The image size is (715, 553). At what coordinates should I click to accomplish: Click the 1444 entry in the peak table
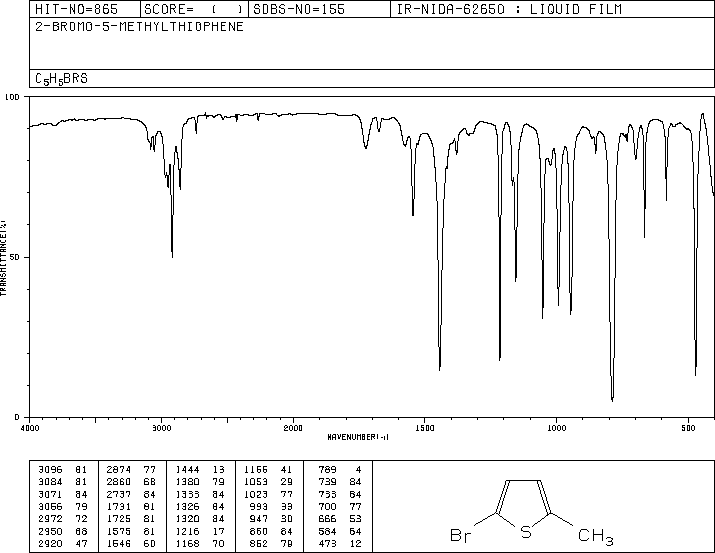click(187, 470)
